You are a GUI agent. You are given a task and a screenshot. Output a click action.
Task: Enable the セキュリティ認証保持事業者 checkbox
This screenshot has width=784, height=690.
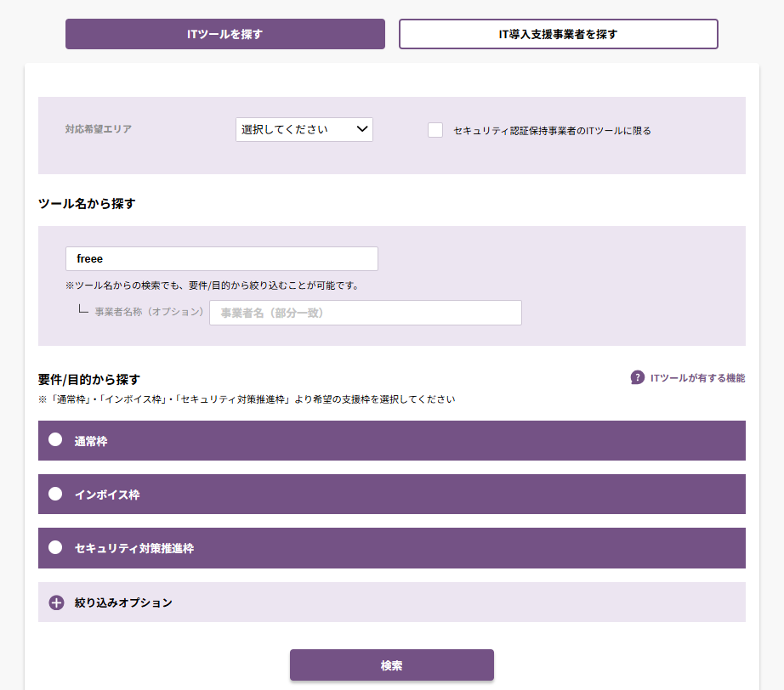[x=435, y=130]
